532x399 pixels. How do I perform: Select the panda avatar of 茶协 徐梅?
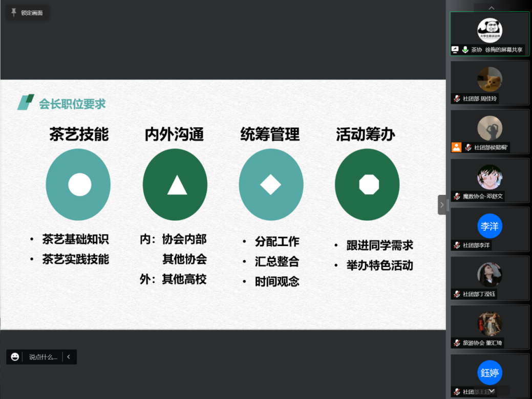490,30
